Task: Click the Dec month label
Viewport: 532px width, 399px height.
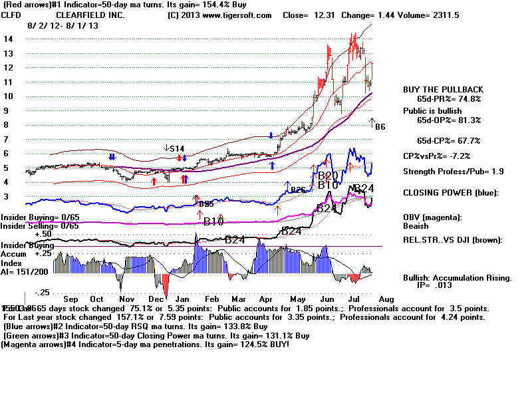Action: (x=156, y=299)
